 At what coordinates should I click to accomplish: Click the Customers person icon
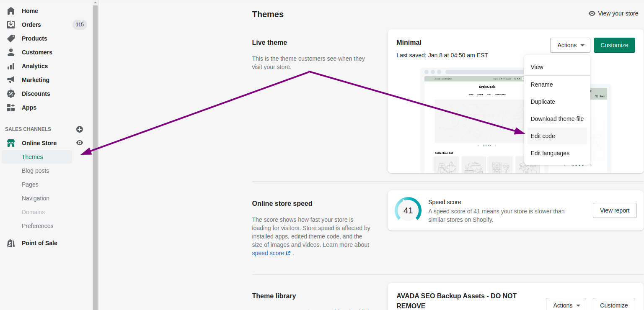tap(11, 52)
